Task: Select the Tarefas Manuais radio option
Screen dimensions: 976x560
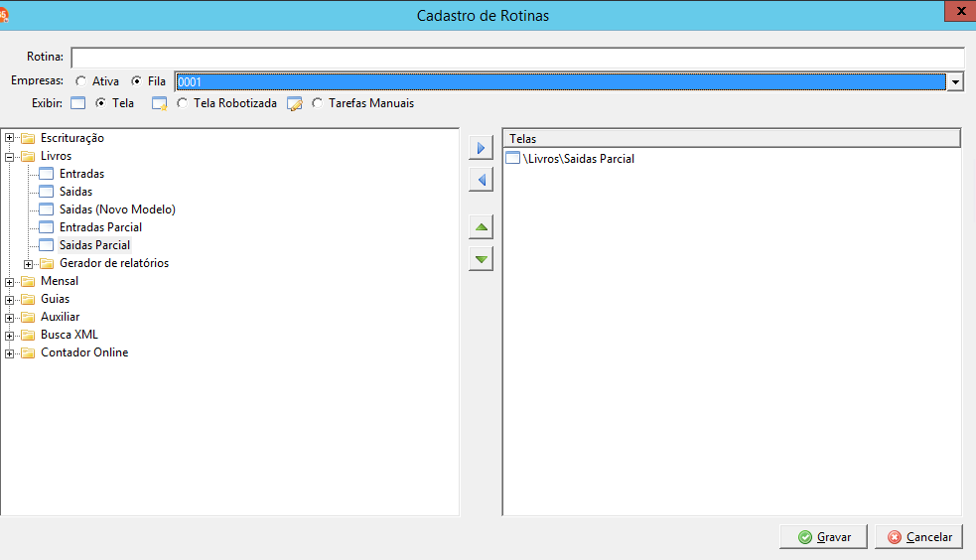Action: pyautogui.click(x=318, y=103)
